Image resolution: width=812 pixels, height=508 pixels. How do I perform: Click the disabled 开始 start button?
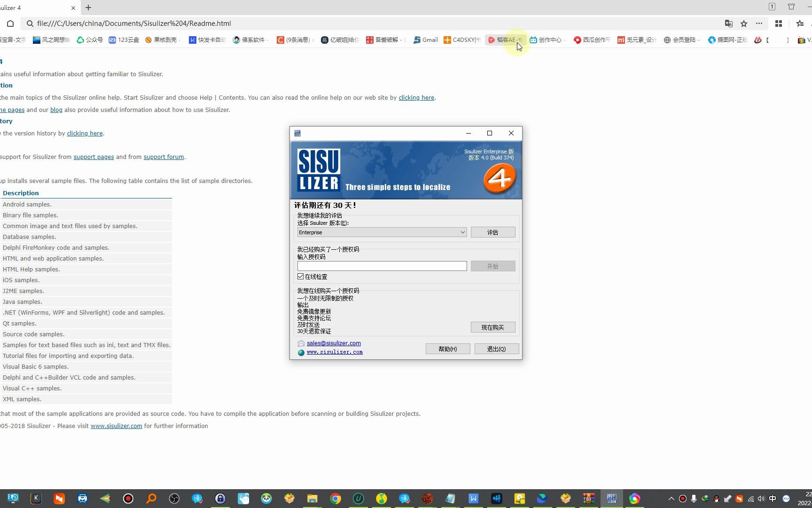click(x=492, y=266)
